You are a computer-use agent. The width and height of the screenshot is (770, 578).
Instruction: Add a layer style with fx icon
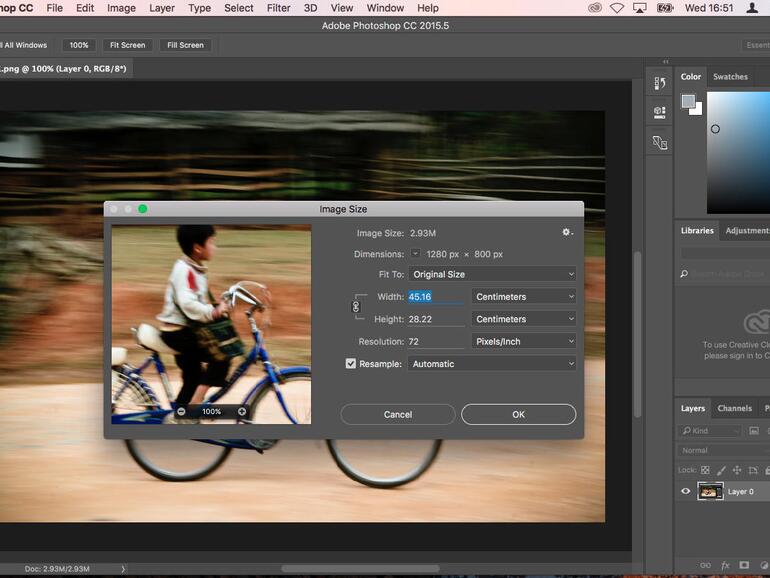(725, 565)
